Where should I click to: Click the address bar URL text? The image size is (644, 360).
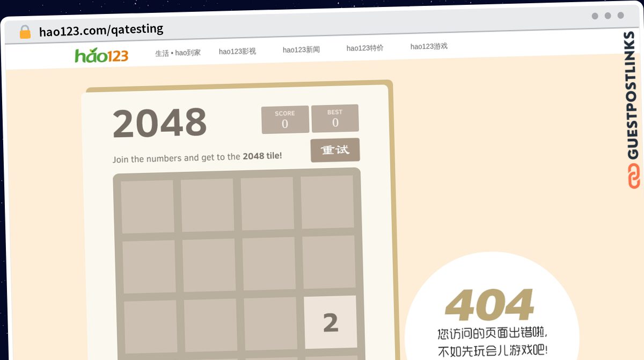click(101, 30)
